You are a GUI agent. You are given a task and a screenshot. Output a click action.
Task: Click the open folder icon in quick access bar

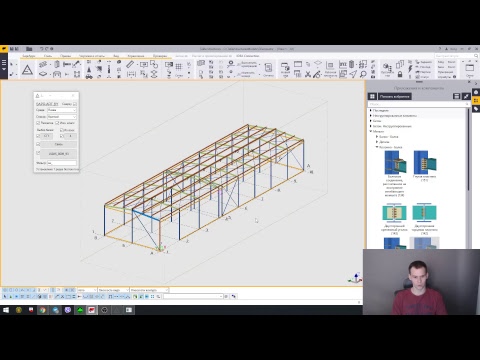click(29, 49)
